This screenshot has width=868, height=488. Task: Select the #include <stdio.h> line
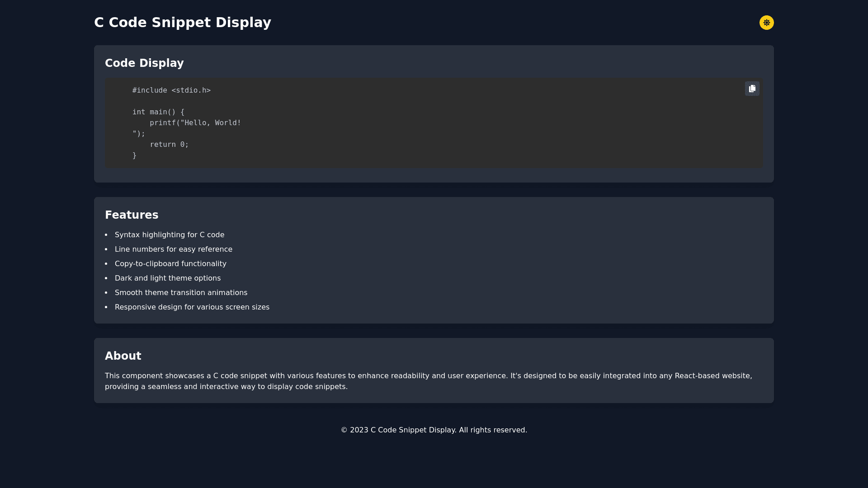[171, 90]
